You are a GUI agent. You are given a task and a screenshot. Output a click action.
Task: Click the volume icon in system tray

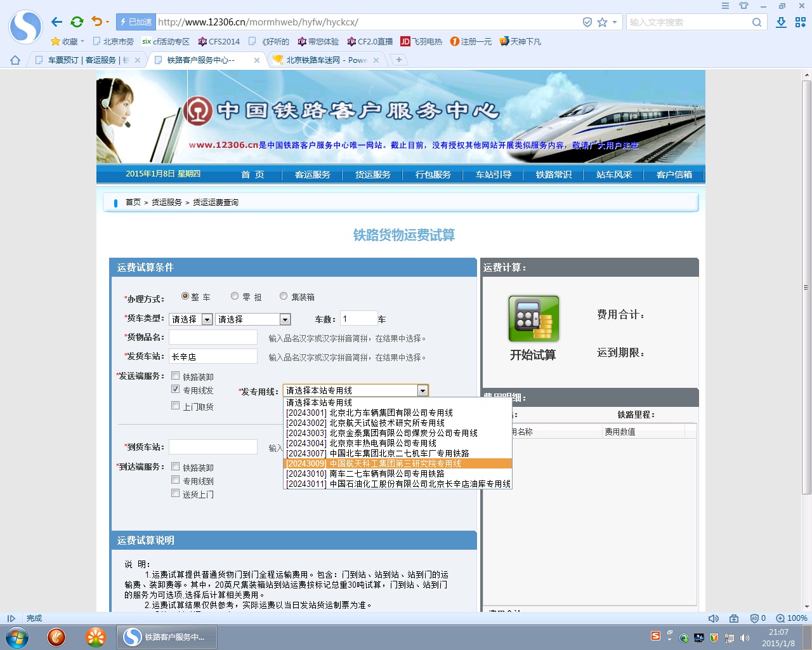point(744,638)
